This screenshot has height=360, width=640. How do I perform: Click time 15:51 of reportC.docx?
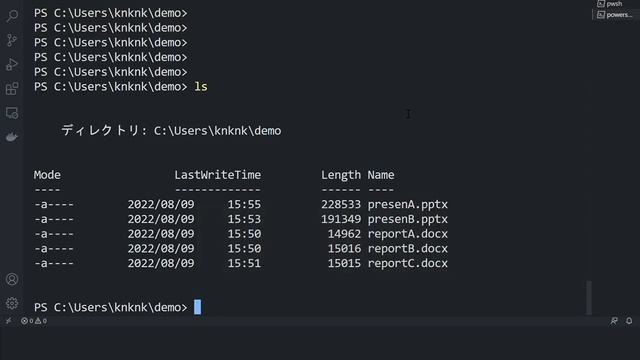tap(244, 263)
